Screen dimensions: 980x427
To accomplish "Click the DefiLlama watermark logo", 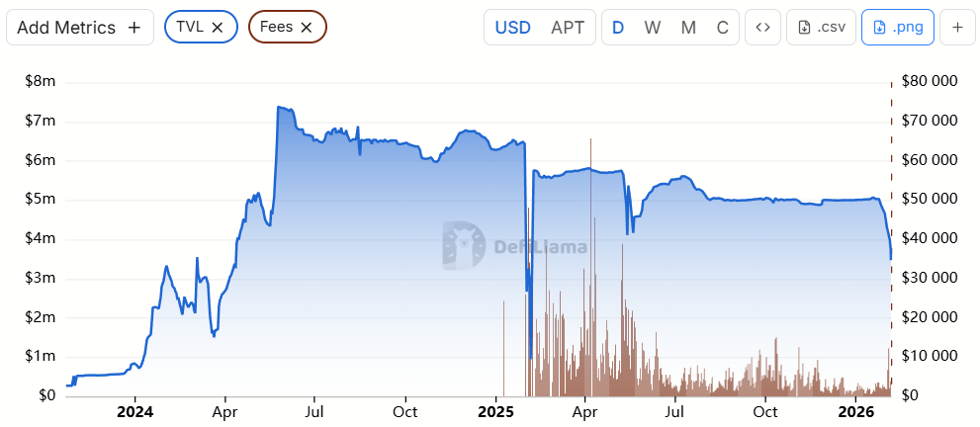I will point(464,246).
